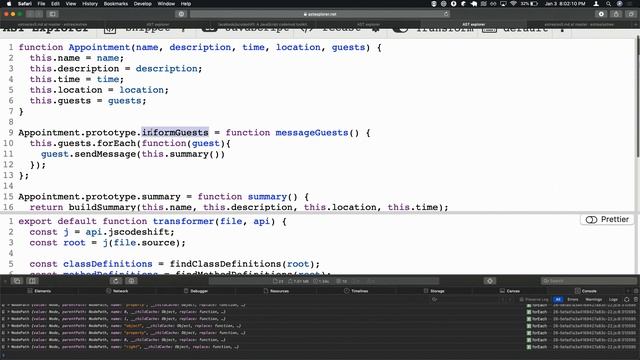The width and height of the screenshot is (640, 360).
Task: Go back with Safari's back arrow
Action: click(x=30, y=14)
